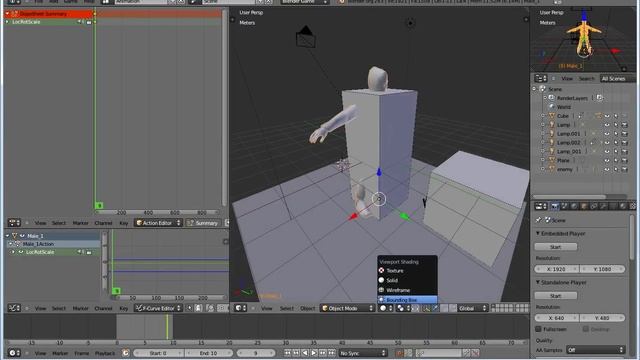
Task: Jump to the first frame in timeline
Action: click(x=288, y=353)
